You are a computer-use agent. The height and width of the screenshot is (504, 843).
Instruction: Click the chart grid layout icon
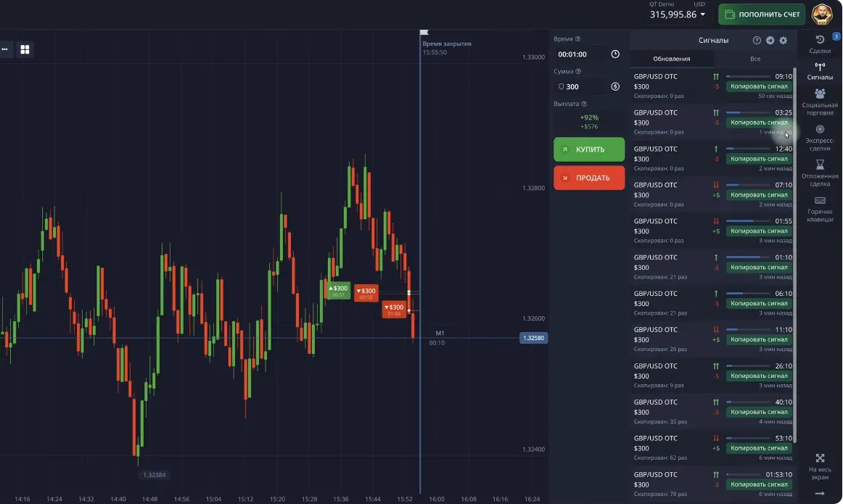[25, 49]
